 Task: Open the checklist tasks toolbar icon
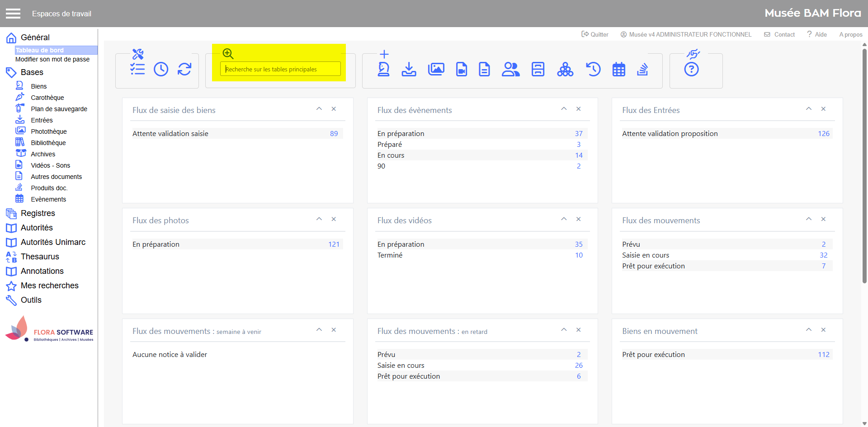tap(137, 69)
